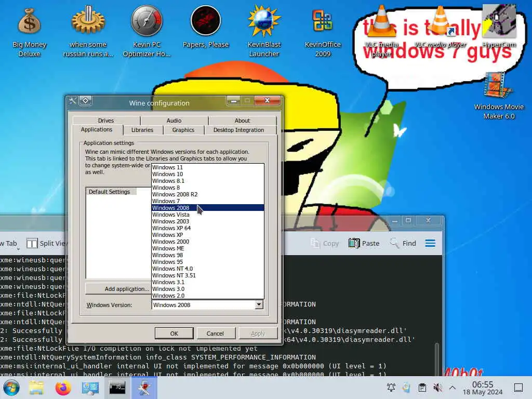Select Windows 8 in the version list
The image size is (532, 399).
tap(208, 188)
